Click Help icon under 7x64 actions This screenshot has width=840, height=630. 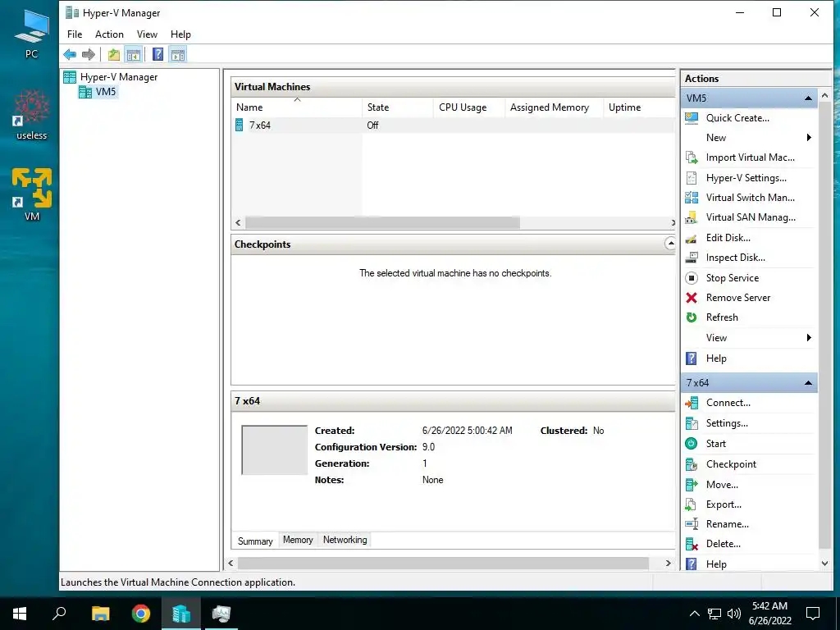[692, 564]
